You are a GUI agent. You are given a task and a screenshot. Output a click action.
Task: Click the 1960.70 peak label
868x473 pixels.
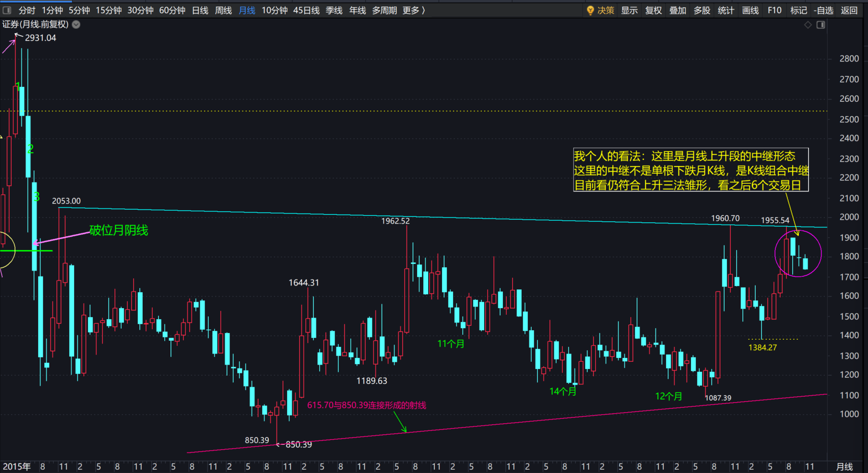pyautogui.click(x=725, y=219)
